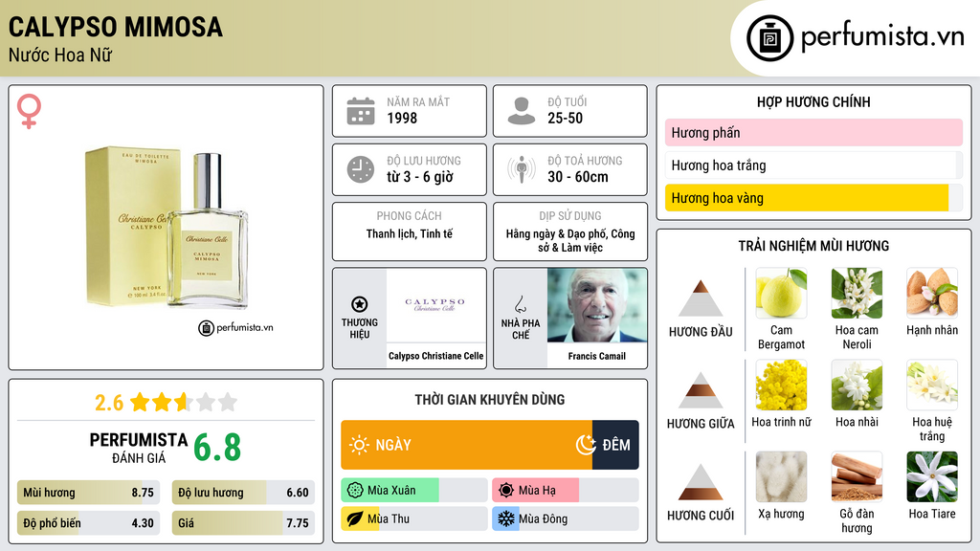Image resolution: width=980 pixels, height=551 pixels.
Task: Click the Calypso Christiane Celle brand logo
Action: point(435,305)
